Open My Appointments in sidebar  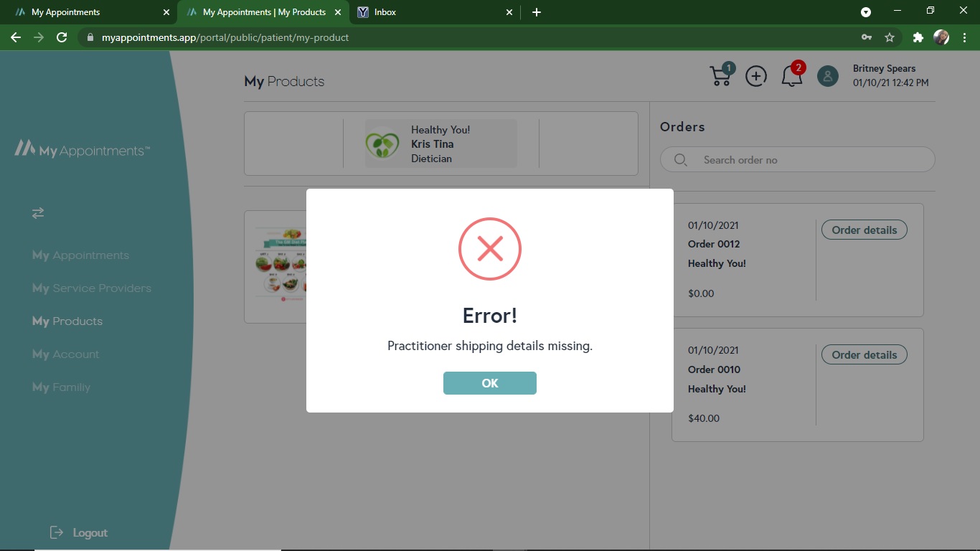(x=80, y=255)
